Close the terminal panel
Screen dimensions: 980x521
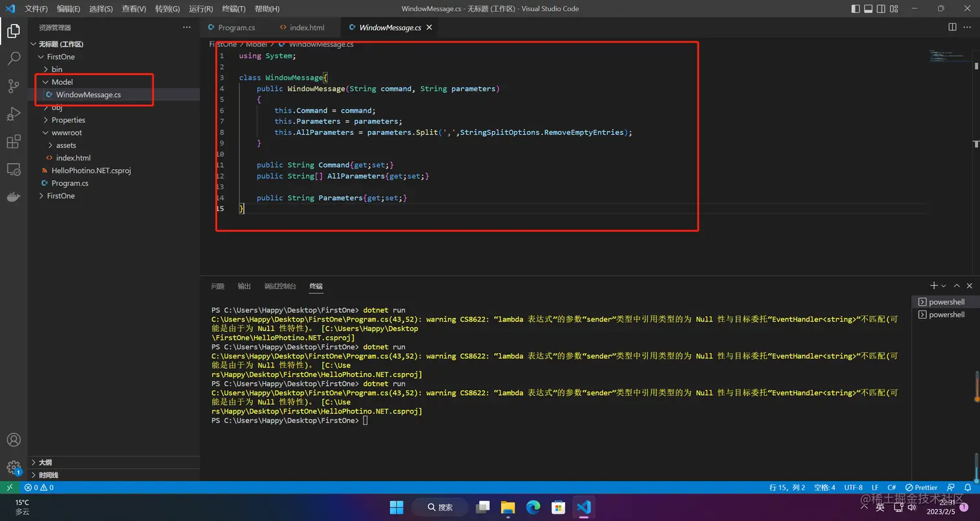coord(970,286)
